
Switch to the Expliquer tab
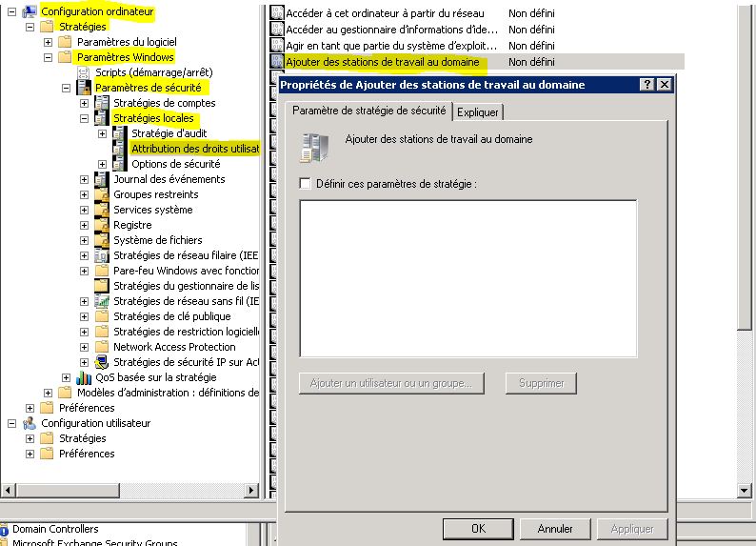(477, 112)
